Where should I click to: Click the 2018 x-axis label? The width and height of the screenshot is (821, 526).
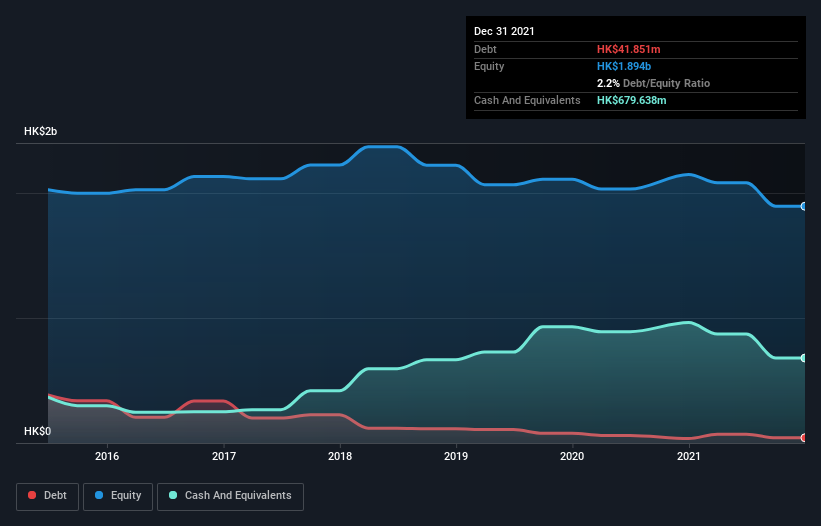pos(340,456)
